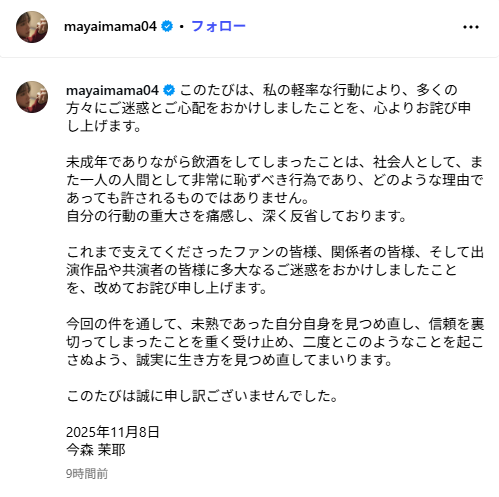This screenshot has height=497, width=499.
Task: Click the paragraph beginning with 未成年でありながら
Action: pyautogui.click(x=275, y=189)
